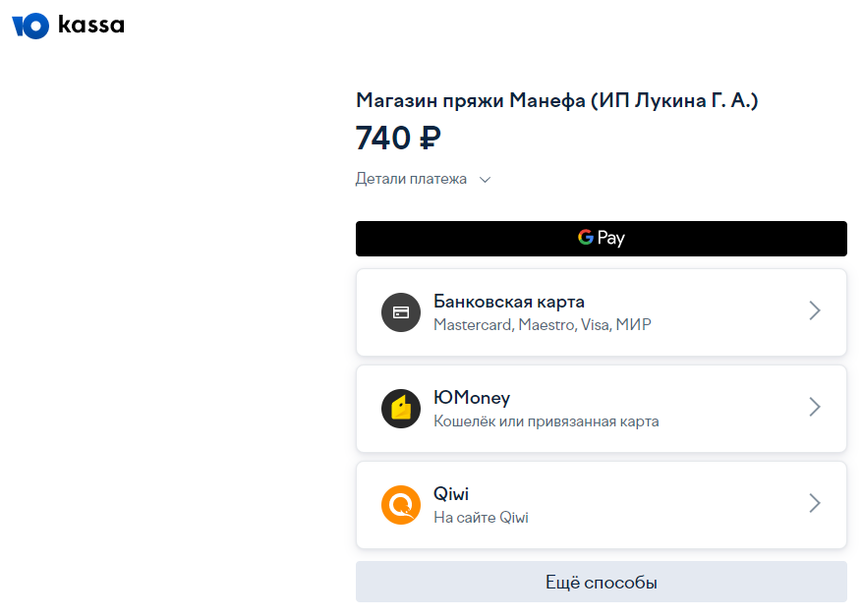Select ЮMoney payment method title
Image resolution: width=862 pixels, height=616 pixels.
click(x=472, y=397)
